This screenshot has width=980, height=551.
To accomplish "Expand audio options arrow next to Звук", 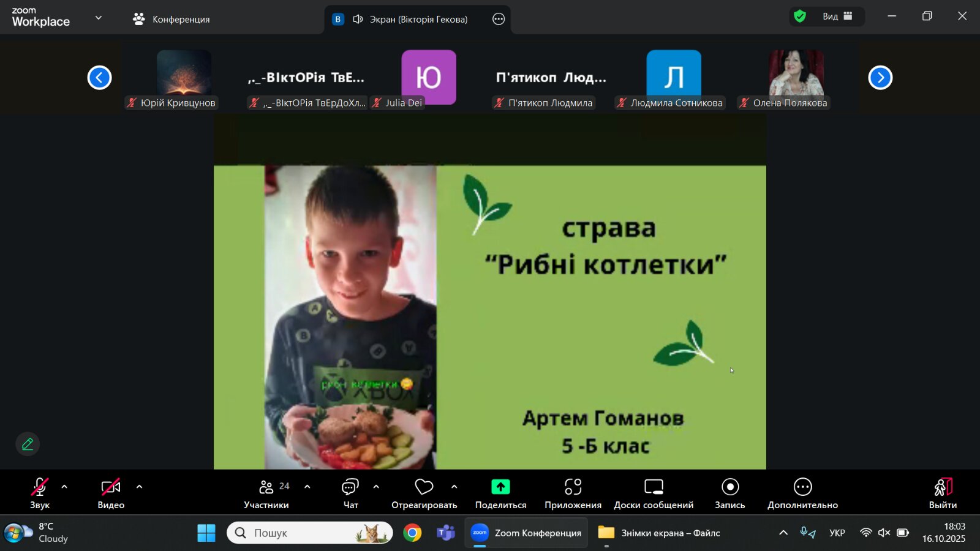I will [64, 487].
